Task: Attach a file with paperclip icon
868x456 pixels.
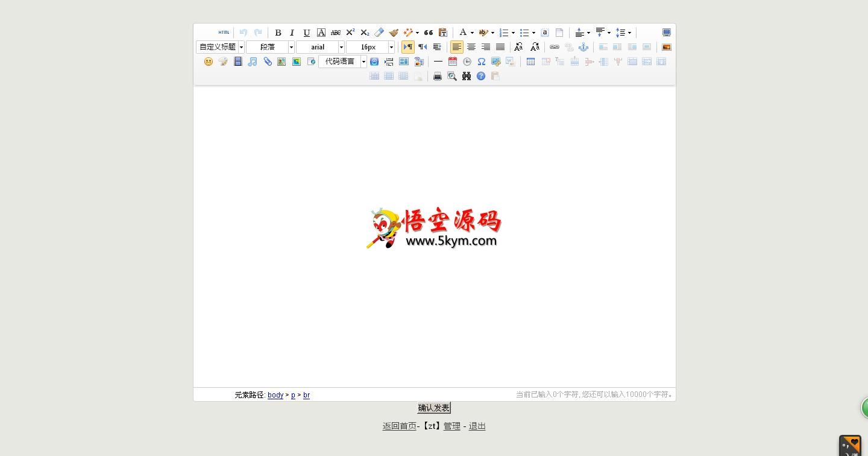Action: click(x=268, y=62)
